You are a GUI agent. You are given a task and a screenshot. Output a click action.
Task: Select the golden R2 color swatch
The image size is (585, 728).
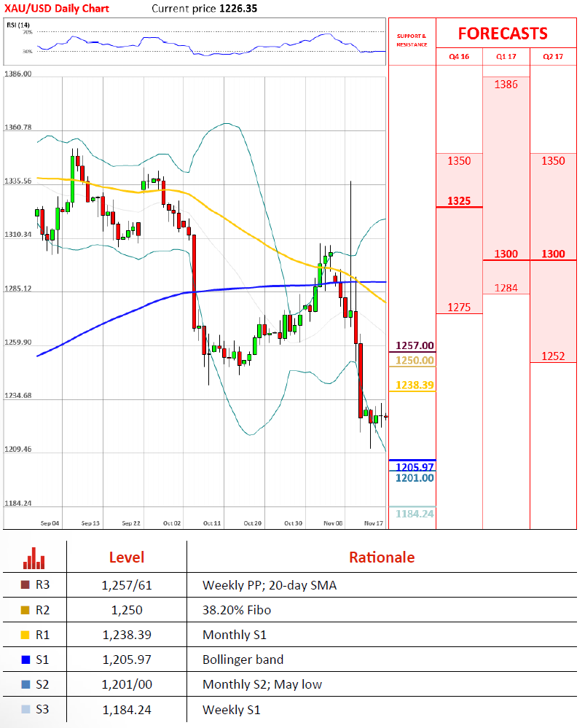25,610
